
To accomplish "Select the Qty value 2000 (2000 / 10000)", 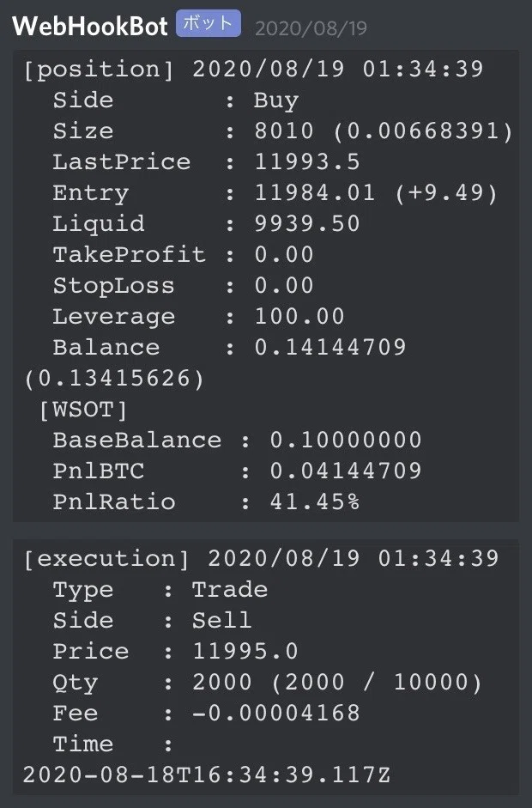I will click(x=337, y=683).
